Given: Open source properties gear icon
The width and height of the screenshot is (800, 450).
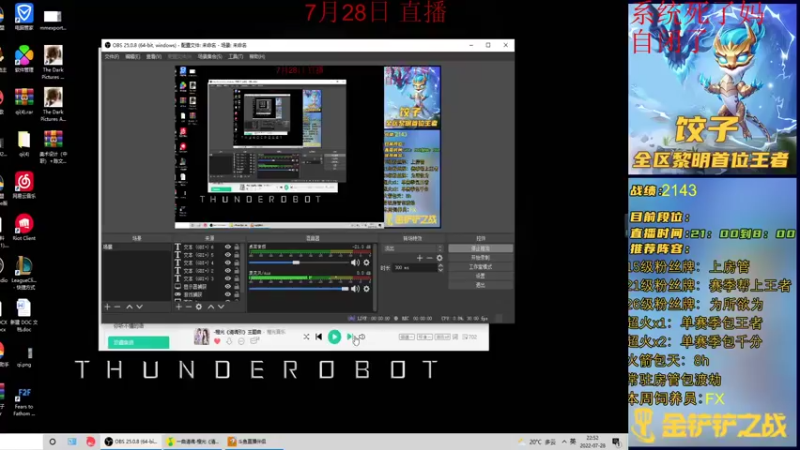Looking at the screenshot, I should tap(198, 307).
